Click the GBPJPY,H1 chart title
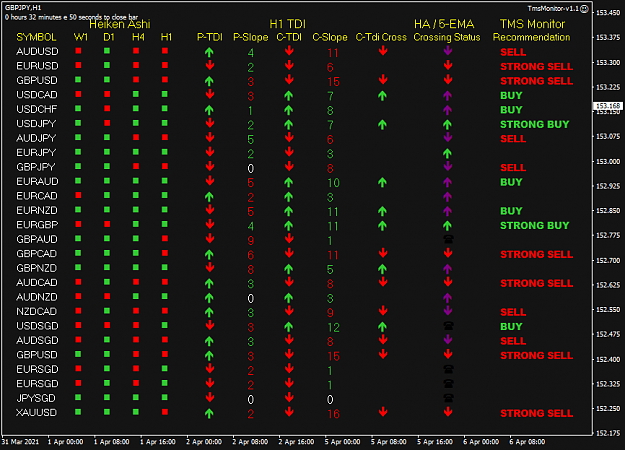625x450 pixels. [23, 8]
